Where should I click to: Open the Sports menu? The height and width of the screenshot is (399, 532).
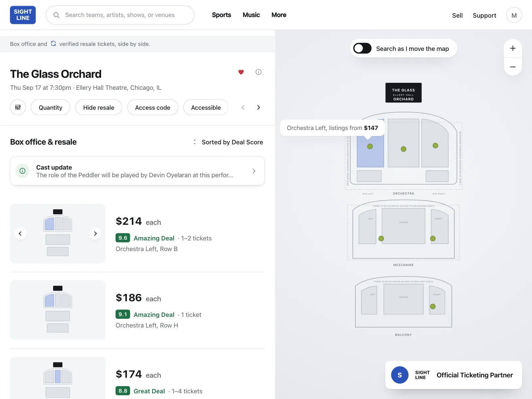pos(221,15)
